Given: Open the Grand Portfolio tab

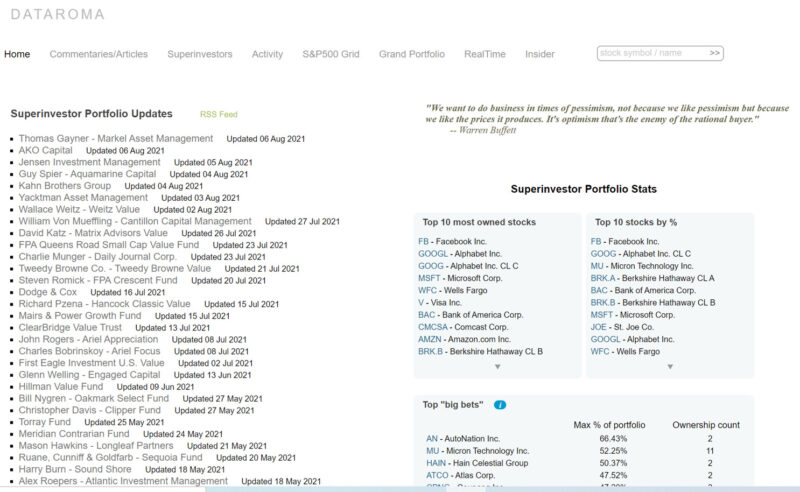Looking at the screenshot, I should pos(411,54).
